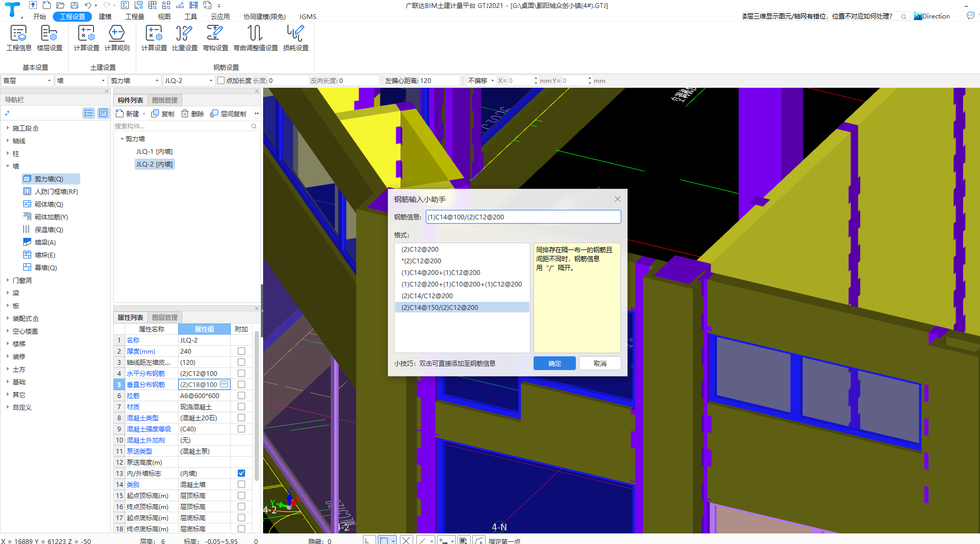Screen dimensions: 980x544
Task: Switch to the 云应用 ribbon tab
Action: (x=220, y=16)
